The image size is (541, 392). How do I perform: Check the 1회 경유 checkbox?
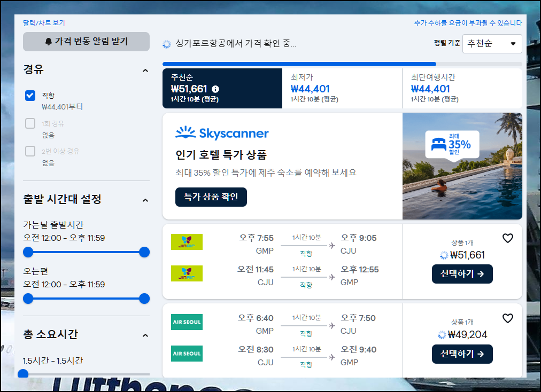[30, 123]
